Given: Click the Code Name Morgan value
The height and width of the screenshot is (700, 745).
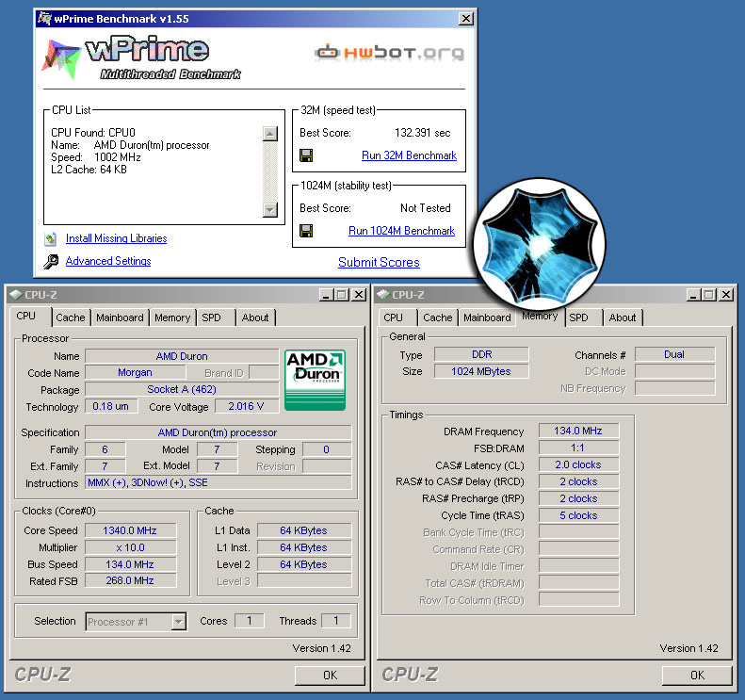Looking at the screenshot, I should pos(135,372).
